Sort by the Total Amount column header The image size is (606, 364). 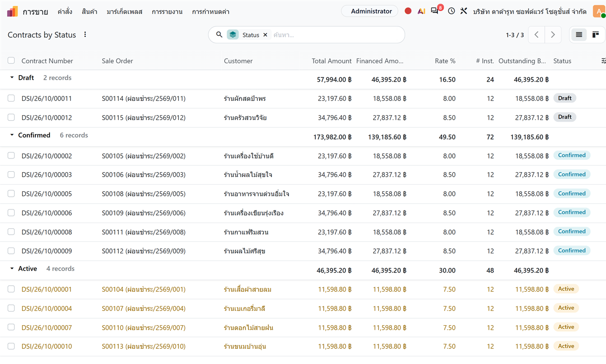[331, 61]
